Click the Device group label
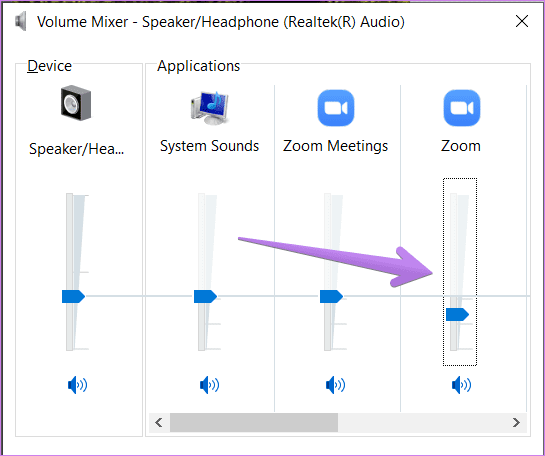 tap(49, 66)
